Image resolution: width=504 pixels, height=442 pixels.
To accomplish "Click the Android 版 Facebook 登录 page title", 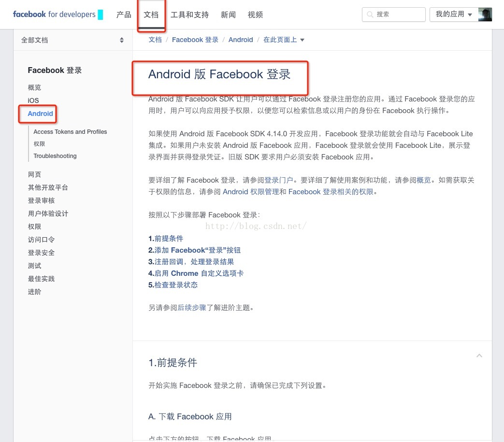I will coord(219,74).
